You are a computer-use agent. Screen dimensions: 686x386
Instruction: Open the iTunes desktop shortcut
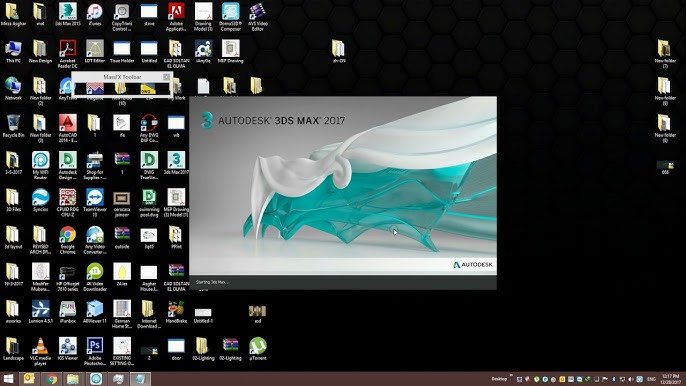pyautogui.click(x=95, y=14)
